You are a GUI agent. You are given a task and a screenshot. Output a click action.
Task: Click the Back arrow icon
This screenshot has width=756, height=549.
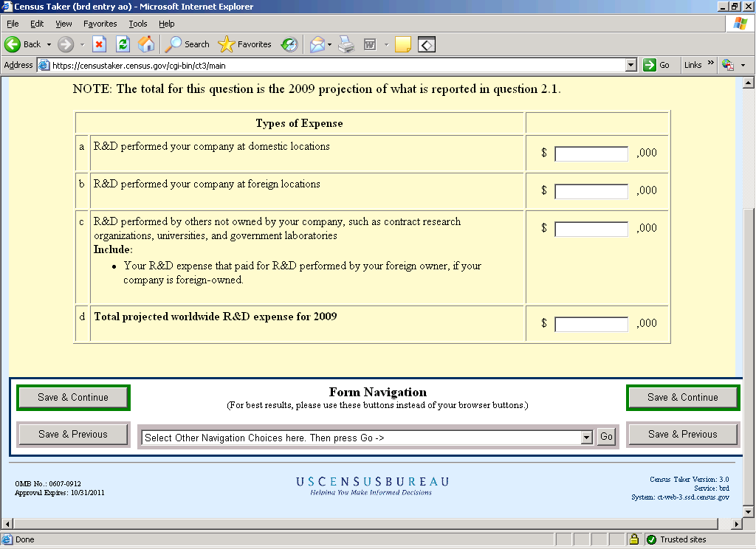[13, 44]
